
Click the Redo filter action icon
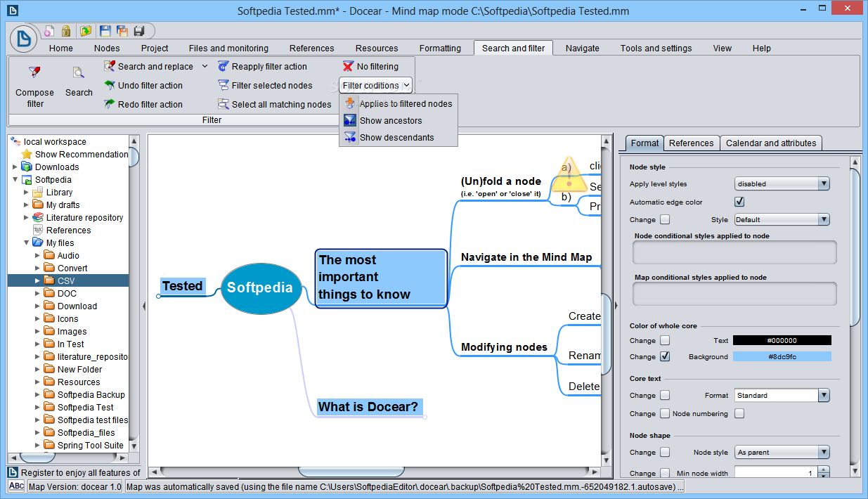point(110,104)
